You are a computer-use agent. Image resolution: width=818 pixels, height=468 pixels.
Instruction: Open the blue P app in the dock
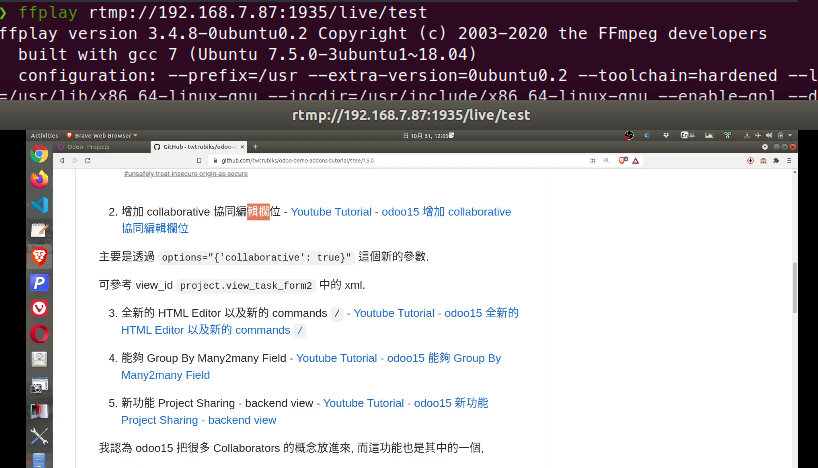click(x=39, y=282)
